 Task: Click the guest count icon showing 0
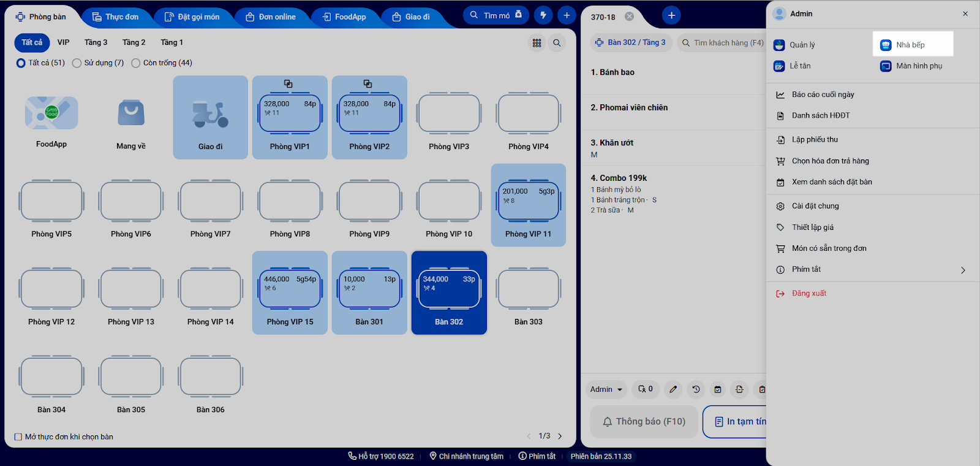(646, 389)
